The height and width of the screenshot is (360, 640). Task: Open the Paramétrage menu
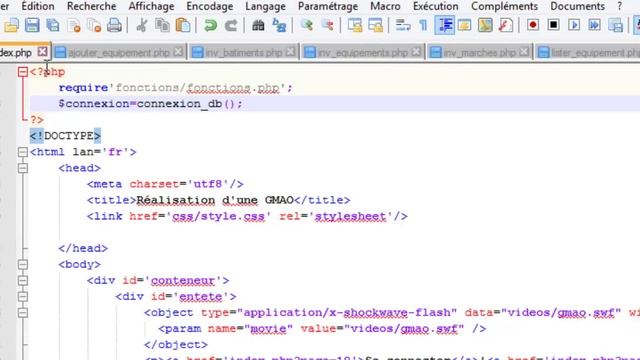point(328,6)
